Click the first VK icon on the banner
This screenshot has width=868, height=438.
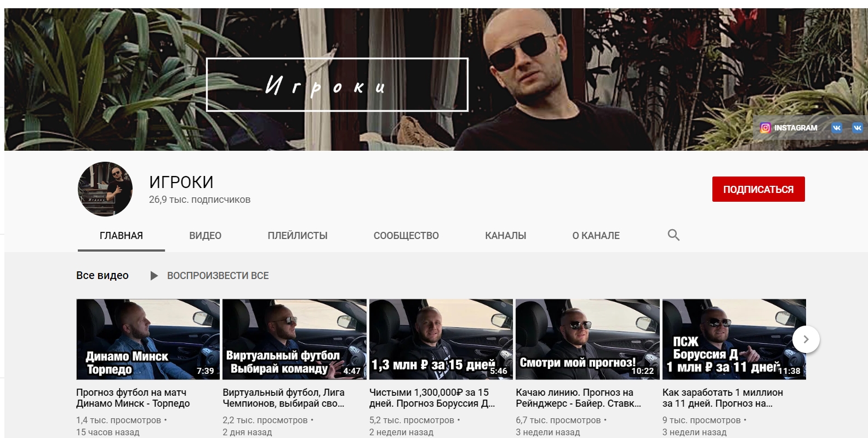837,128
